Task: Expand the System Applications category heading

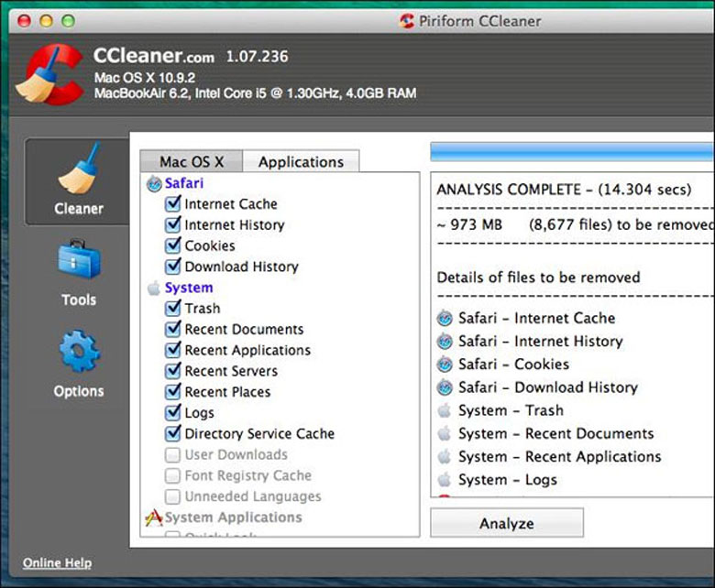Action: [233, 518]
